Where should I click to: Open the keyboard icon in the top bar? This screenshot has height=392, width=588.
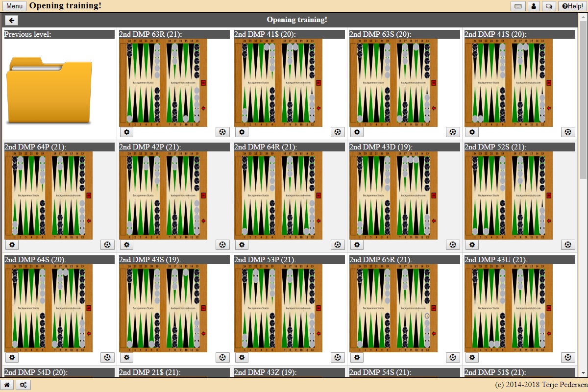pos(518,6)
